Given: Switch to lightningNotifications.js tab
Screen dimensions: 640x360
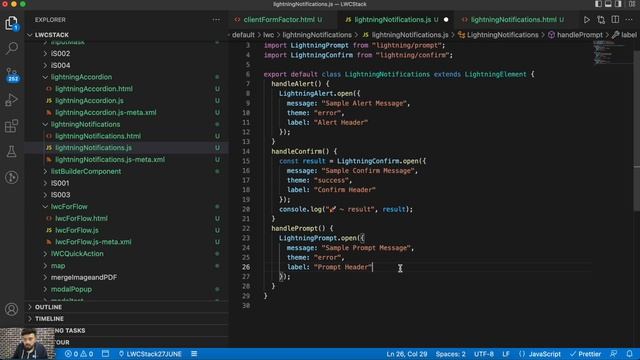Looking at the screenshot, I should (x=392, y=20).
